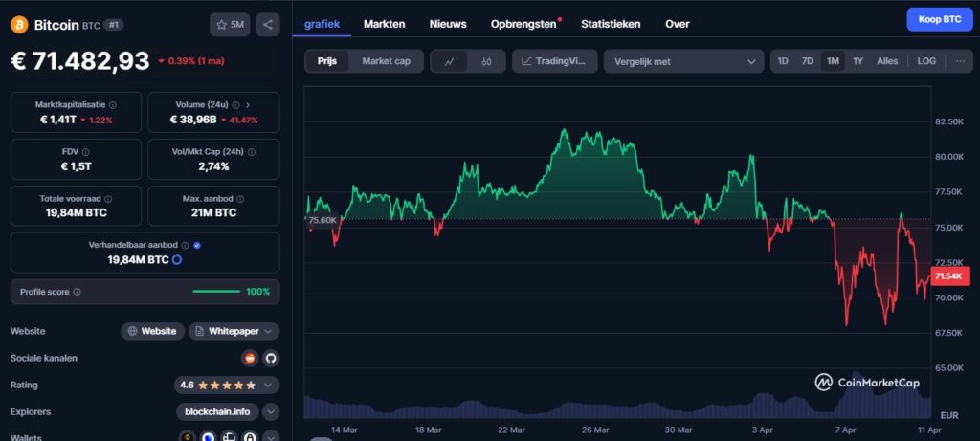Viewport: 980px width, 441px height.
Task: Set chart range to Alles
Action: click(887, 61)
